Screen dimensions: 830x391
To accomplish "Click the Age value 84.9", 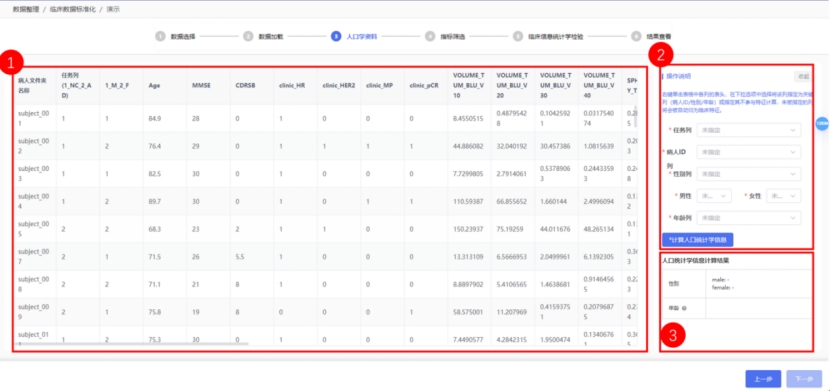I will pyautogui.click(x=155, y=119).
